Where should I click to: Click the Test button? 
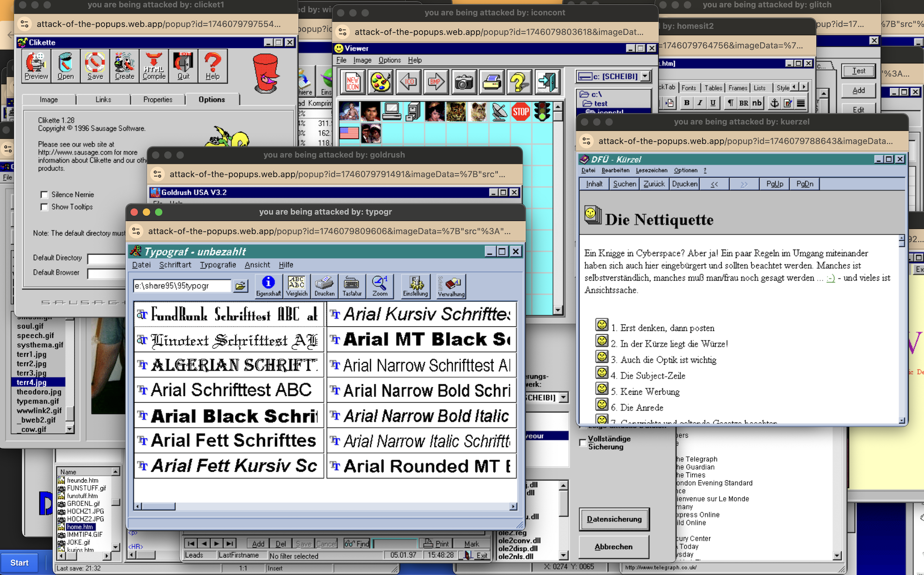click(858, 71)
